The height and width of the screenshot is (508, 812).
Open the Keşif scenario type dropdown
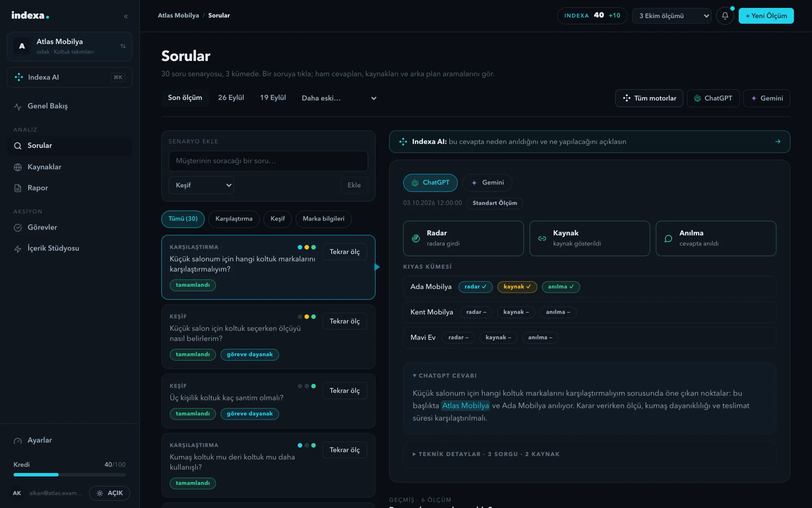[x=201, y=185]
